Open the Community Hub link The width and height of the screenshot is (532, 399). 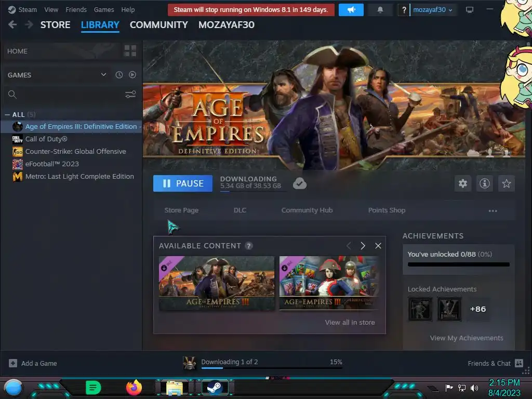pyautogui.click(x=307, y=210)
